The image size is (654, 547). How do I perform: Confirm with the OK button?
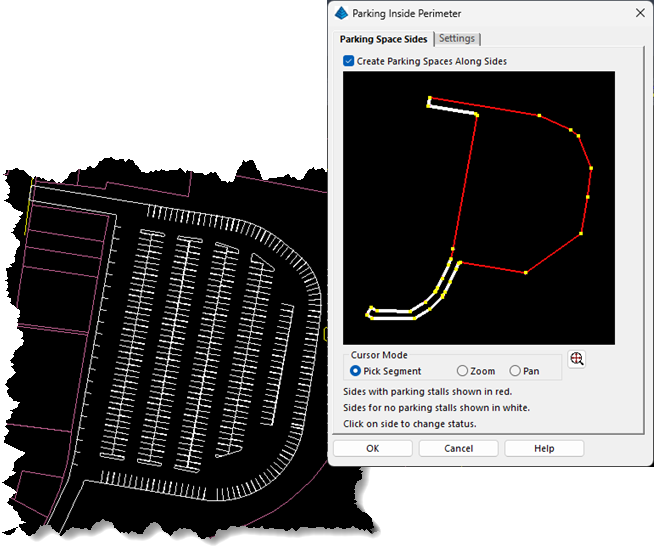372,449
